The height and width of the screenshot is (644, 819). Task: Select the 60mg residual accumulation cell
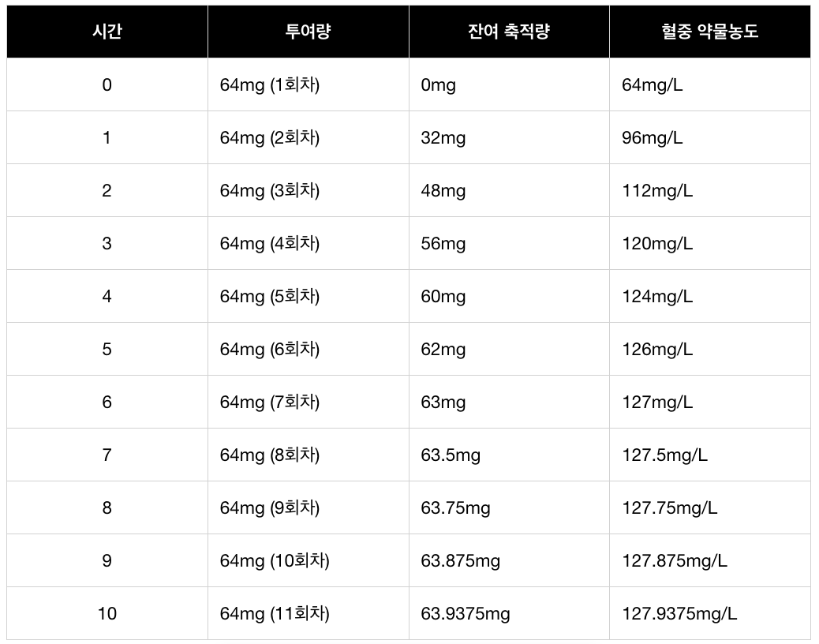click(x=443, y=296)
